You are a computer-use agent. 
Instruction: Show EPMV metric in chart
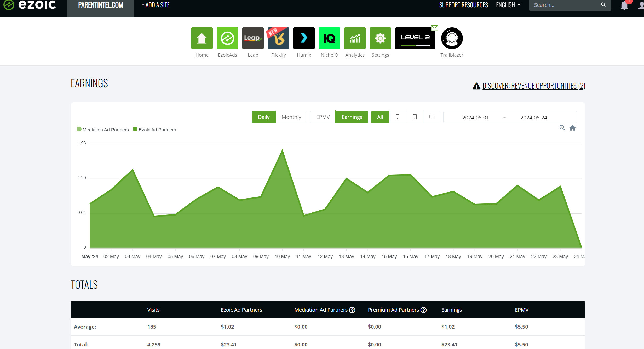(x=323, y=117)
